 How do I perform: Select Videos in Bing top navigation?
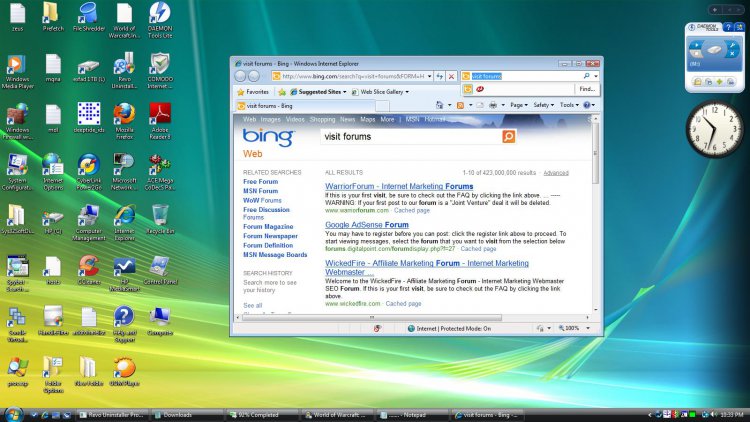coord(295,120)
